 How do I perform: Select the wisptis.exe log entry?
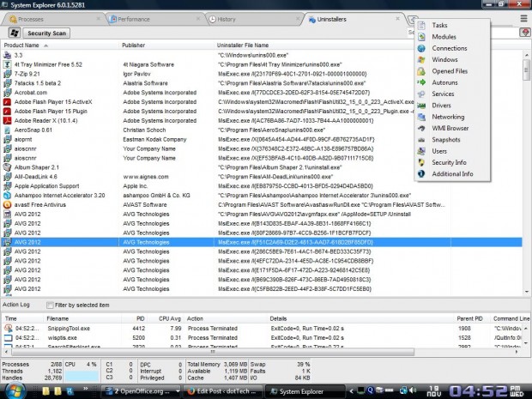coord(261,337)
